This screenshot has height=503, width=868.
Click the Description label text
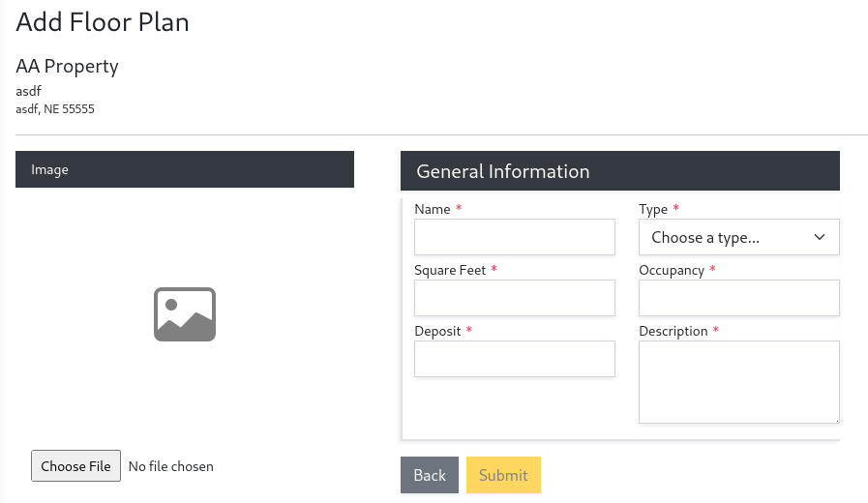[x=673, y=331]
